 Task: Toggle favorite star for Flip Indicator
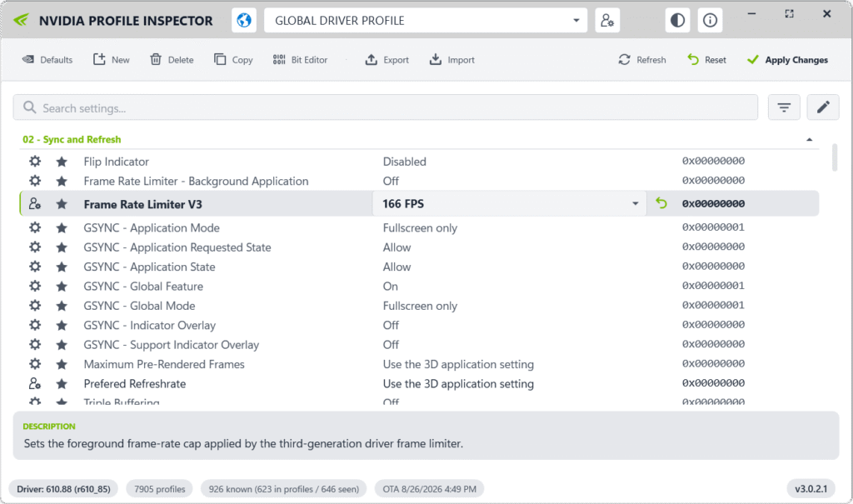(x=62, y=162)
